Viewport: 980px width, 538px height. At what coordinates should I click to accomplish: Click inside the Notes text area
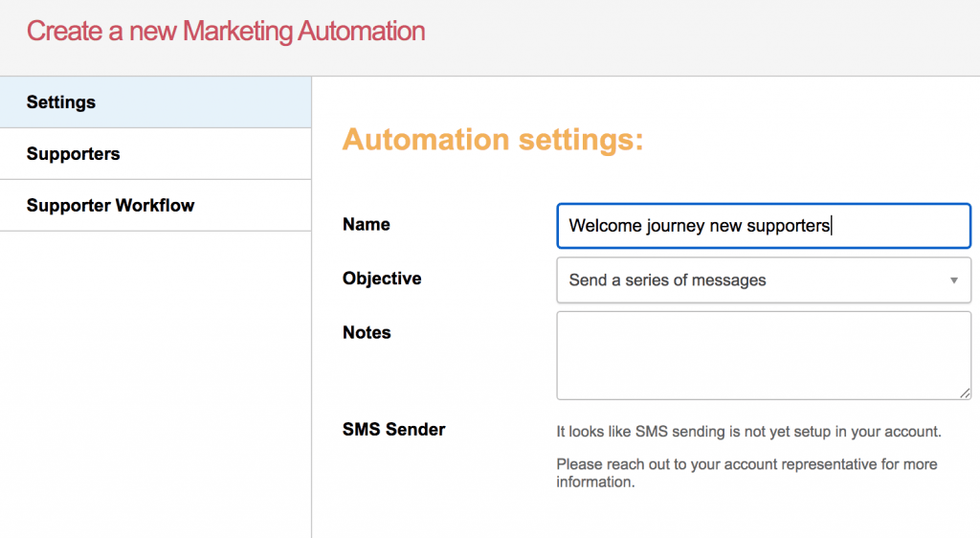click(x=763, y=354)
